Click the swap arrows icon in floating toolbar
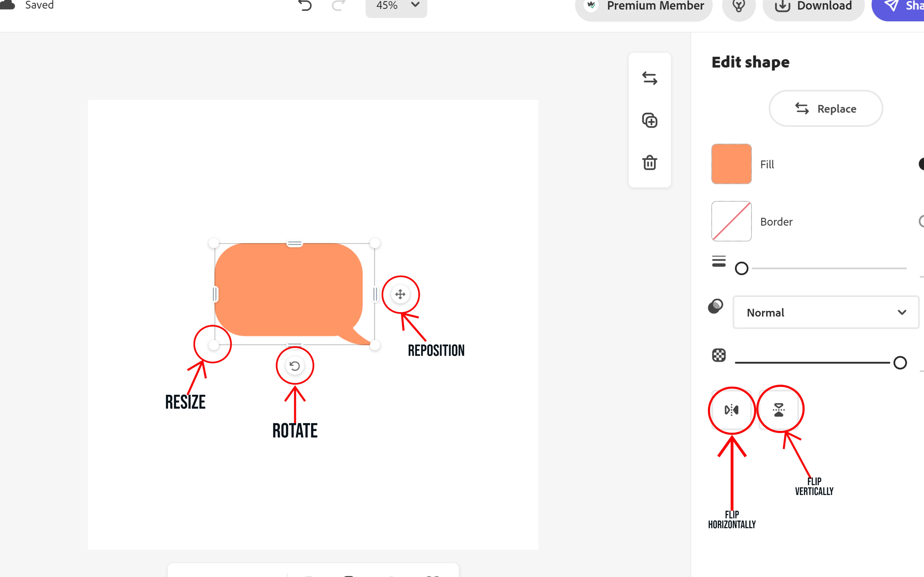Screen dimensions: 924x577 (649, 78)
